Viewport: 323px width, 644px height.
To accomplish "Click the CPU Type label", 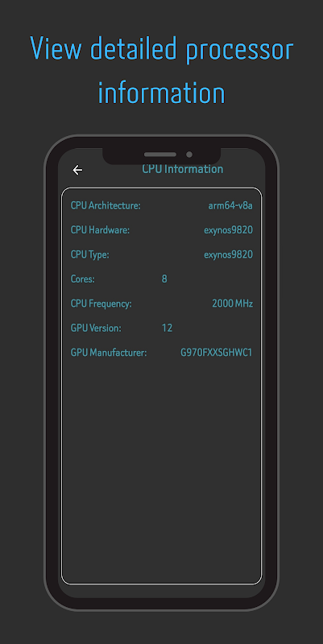I will click(x=90, y=254).
